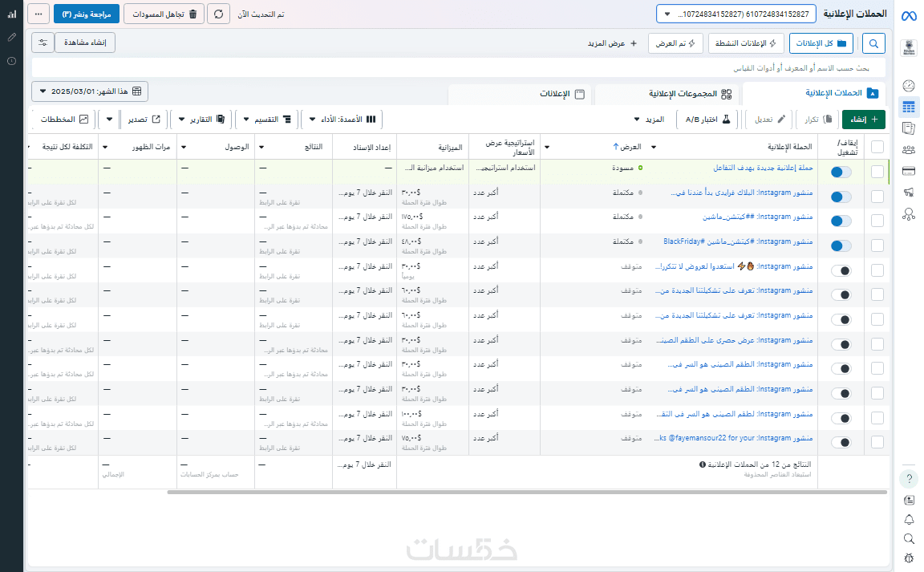Open the charts (المخططات) button
Image resolution: width=924 pixels, height=572 pixels.
(64, 119)
